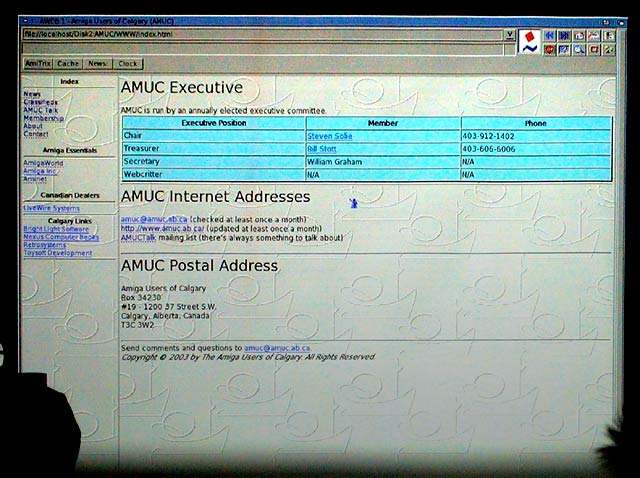
Task: Click the 403-606-6006 phone cell
Action: click(536, 149)
